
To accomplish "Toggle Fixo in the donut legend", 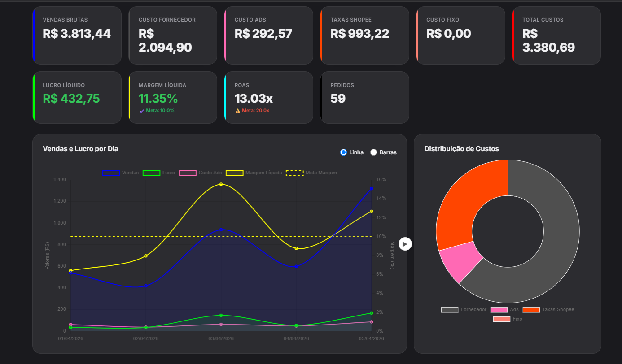I will tap(508, 319).
